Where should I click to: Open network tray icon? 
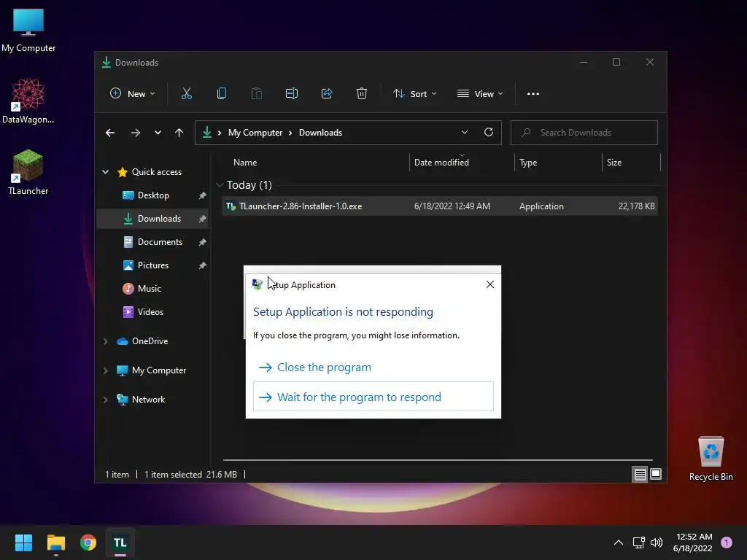click(638, 542)
